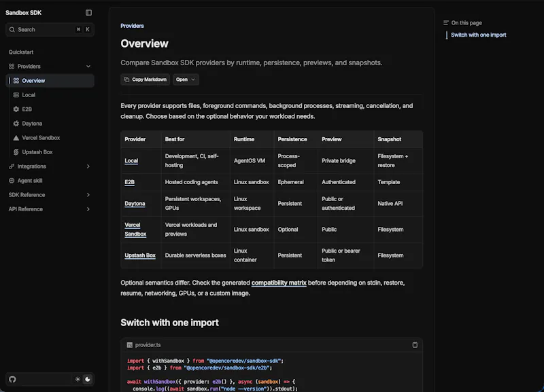Open the GitHub repository icon
This screenshot has height=392, width=544.
pos(12,379)
